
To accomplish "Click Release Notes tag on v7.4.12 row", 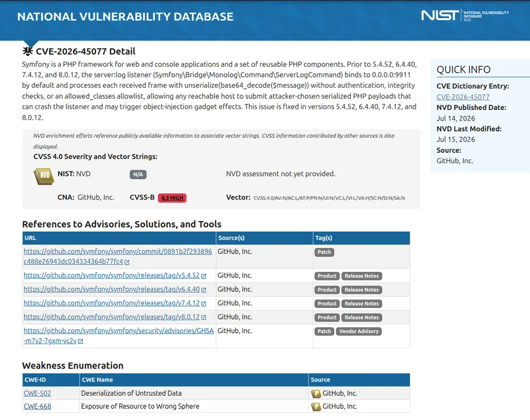I will tap(362, 304).
